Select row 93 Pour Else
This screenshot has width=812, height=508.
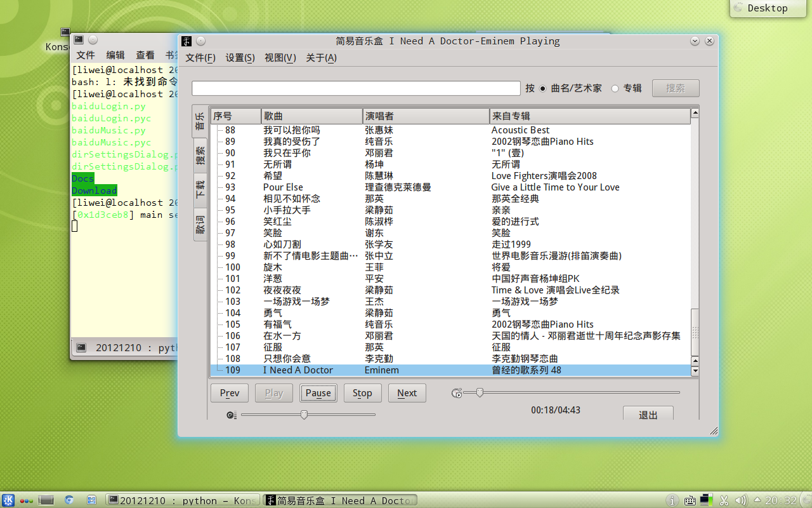point(450,187)
